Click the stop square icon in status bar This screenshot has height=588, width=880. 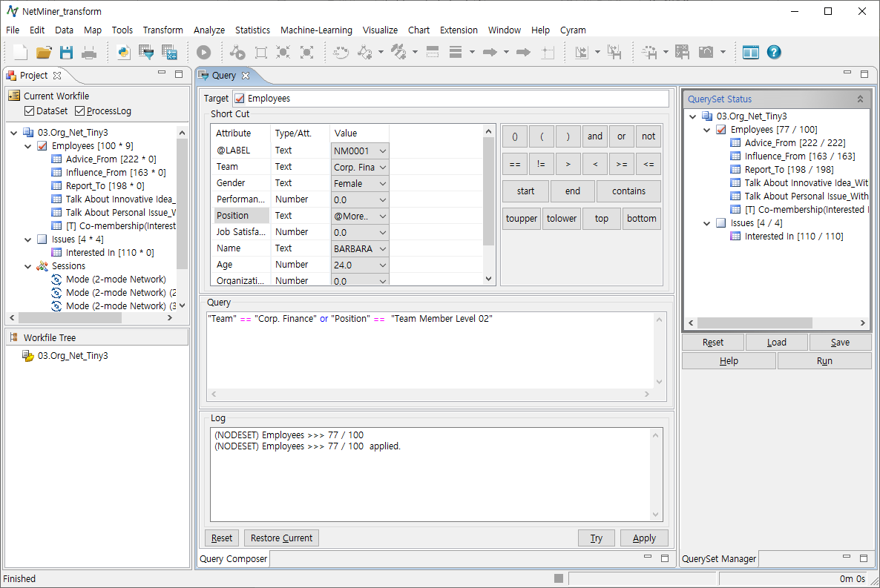tap(559, 578)
